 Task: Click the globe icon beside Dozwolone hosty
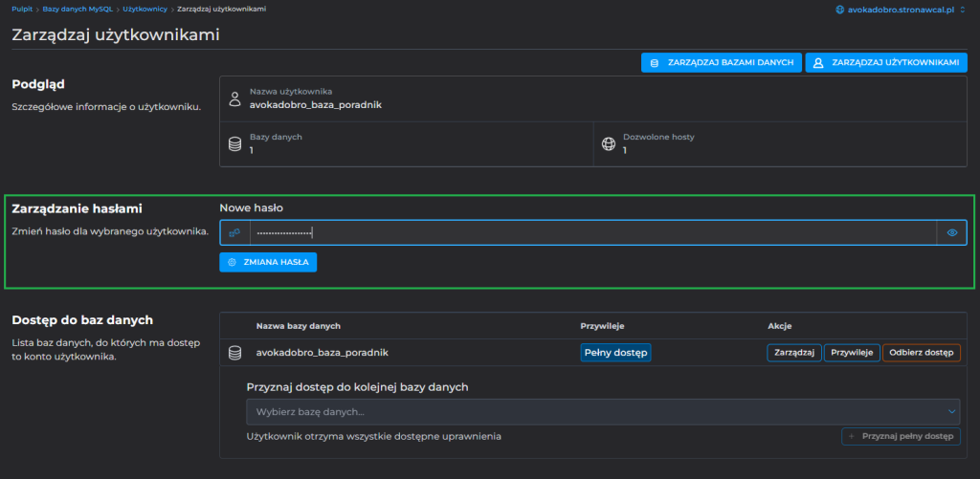(x=608, y=144)
